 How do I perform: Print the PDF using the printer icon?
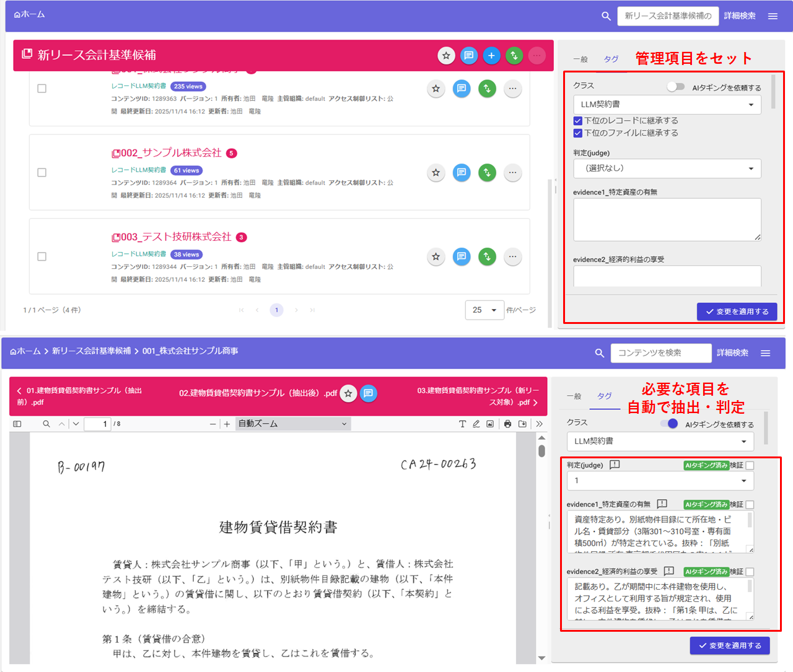[x=507, y=424]
